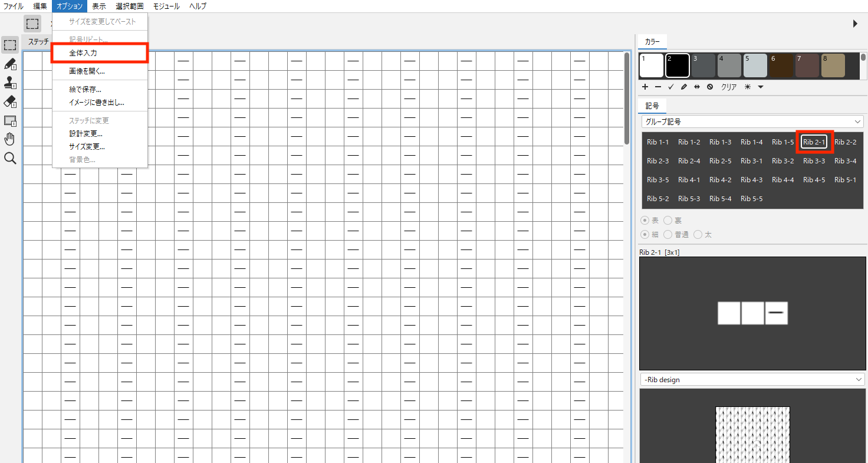Select the hand pan tool
The image size is (868, 463).
(x=10, y=140)
